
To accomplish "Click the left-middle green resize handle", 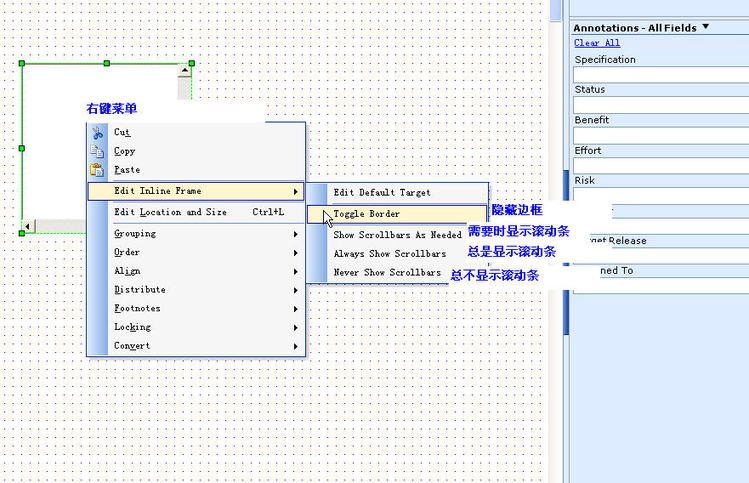I will pos(22,148).
